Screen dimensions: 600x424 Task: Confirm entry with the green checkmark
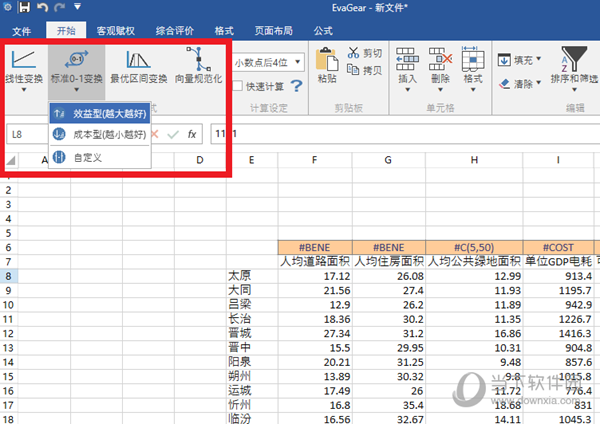point(173,134)
